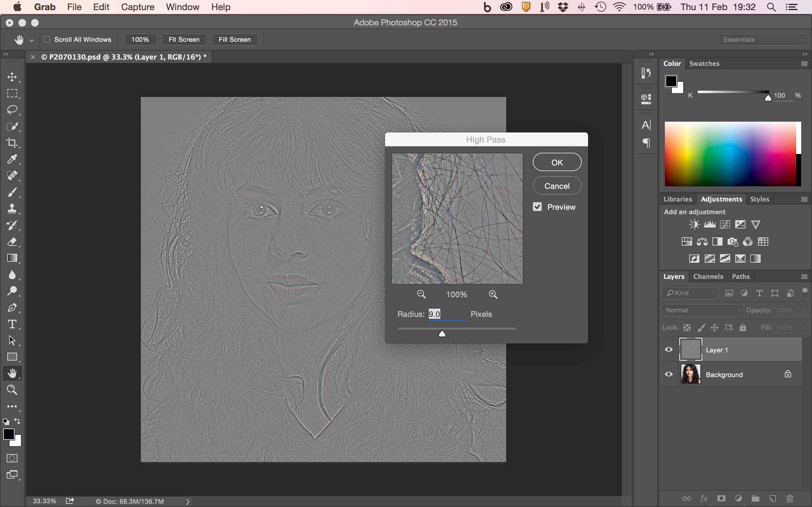Expand the layer Kind filter dropdown
812x507 pixels.
pos(690,293)
